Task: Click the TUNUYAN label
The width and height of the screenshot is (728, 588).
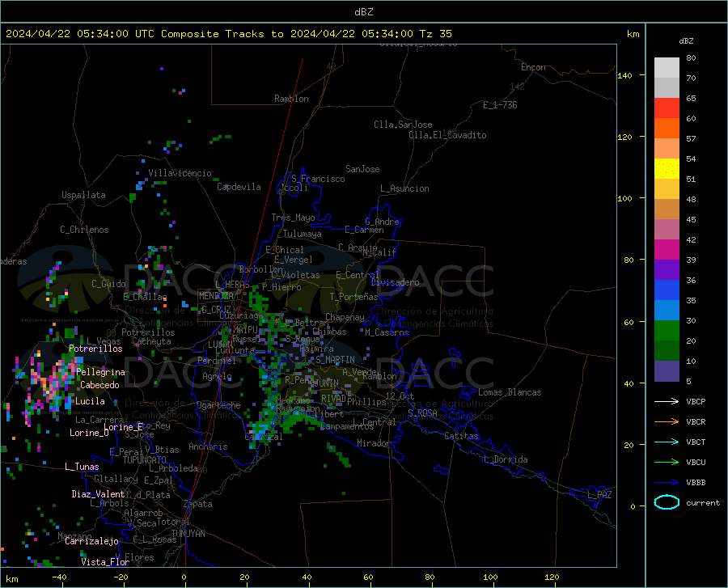Action: (x=188, y=534)
